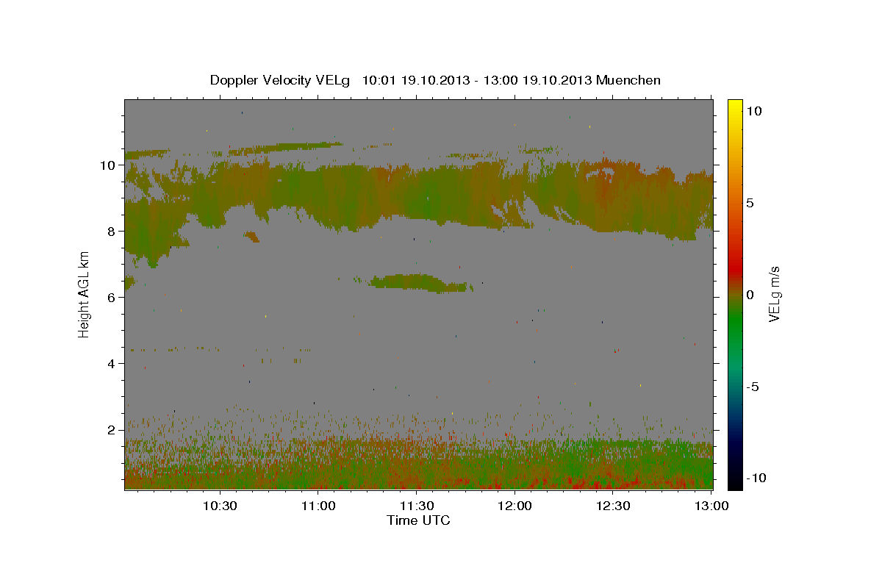
Task: Select the 11:00 time tick label
Action: click(x=318, y=506)
